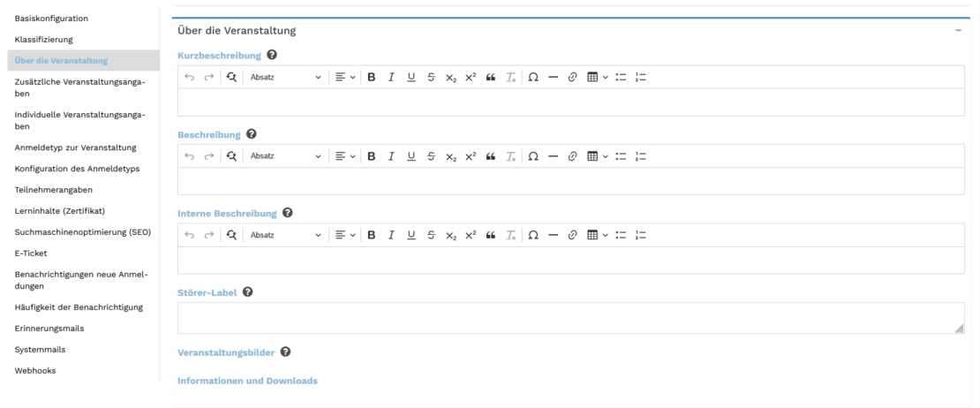Viewport: 980px width, 408px height.
Task: Open Benachrichtigungen neue Anmeldungen link
Action: 81,281
